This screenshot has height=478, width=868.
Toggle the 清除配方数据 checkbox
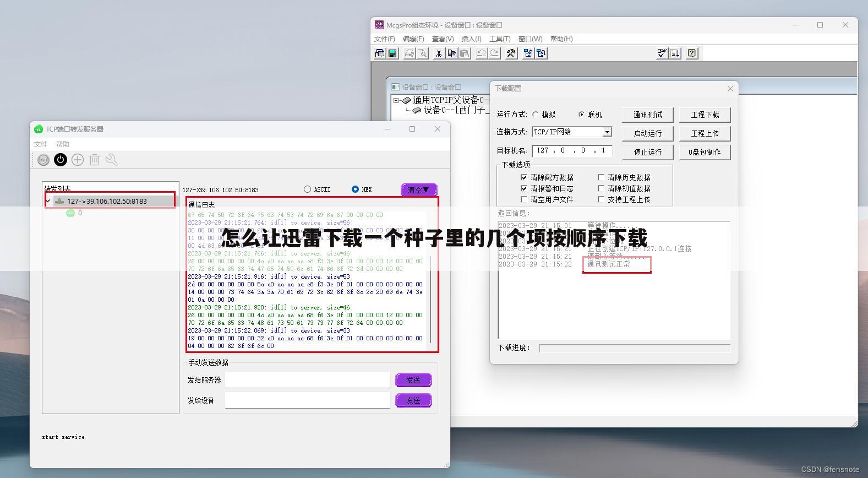[x=524, y=177]
